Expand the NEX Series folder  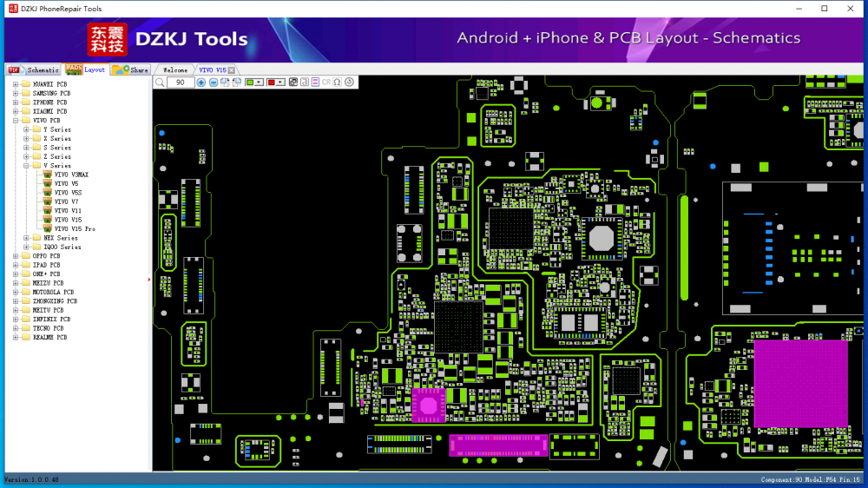click(26, 238)
